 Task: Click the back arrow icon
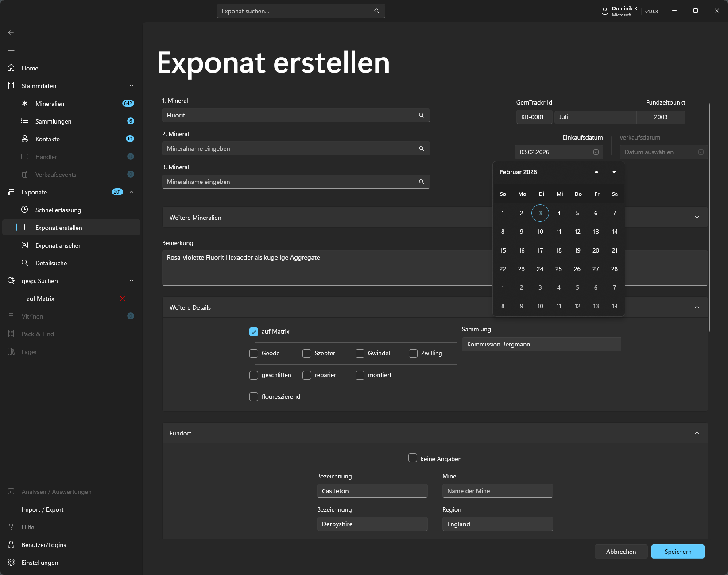click(11, 32)
